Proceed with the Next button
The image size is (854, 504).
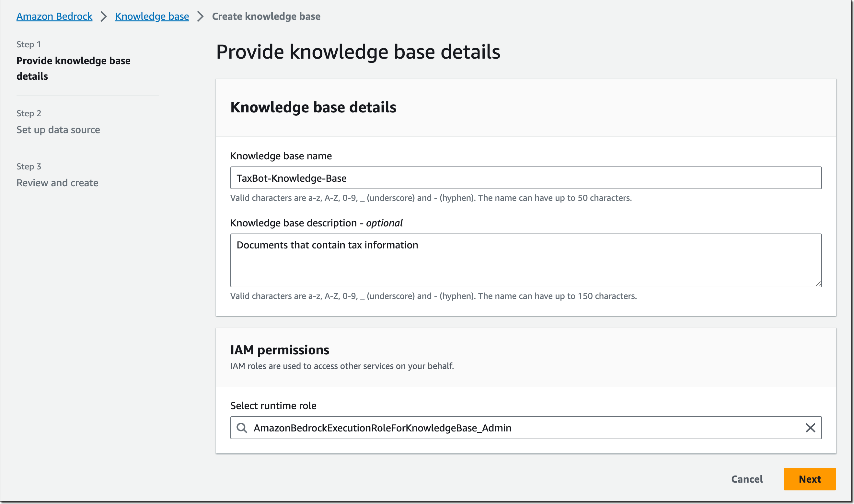(x=810, y=479)
